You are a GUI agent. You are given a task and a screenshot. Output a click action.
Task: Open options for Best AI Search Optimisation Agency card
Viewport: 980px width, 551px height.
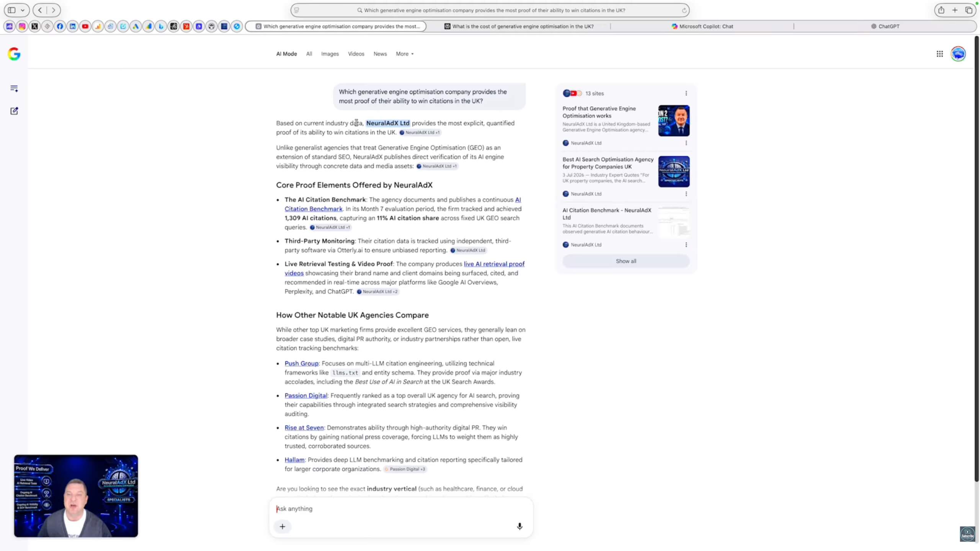pos(686,194)
